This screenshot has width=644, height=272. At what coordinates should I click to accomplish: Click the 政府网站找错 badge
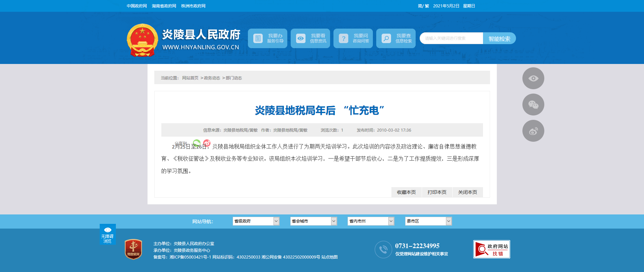point(491,249)
